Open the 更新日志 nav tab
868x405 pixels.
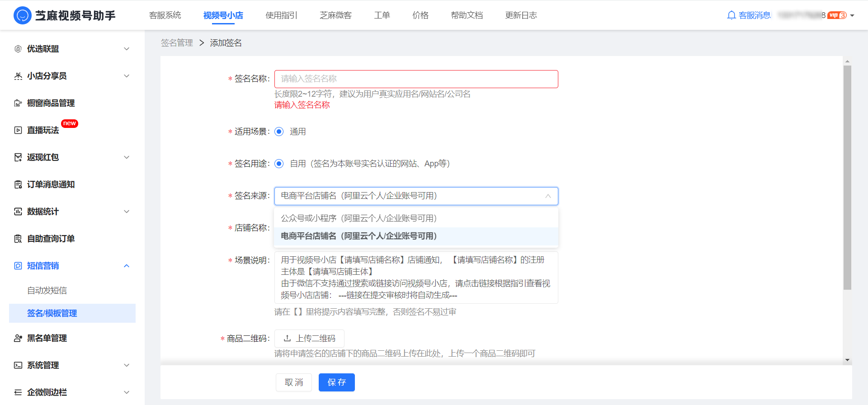(521, 15)
